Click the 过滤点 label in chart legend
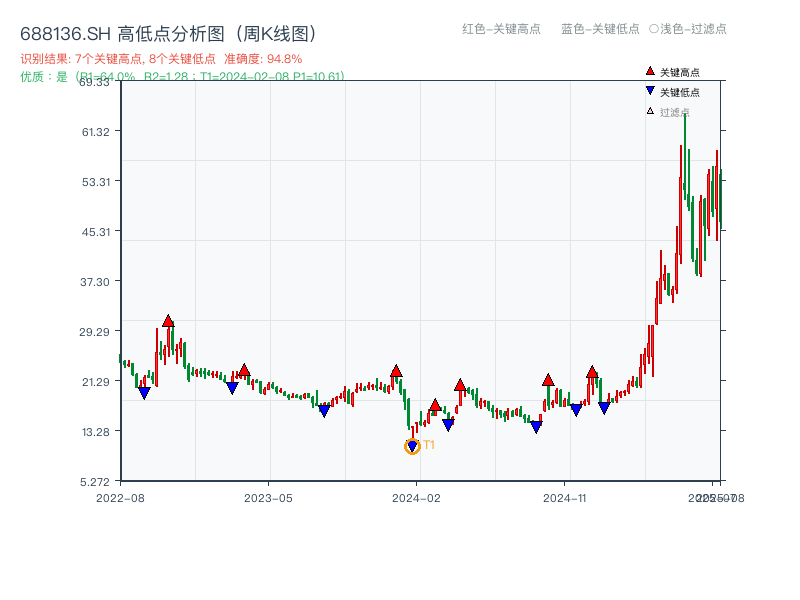 674,112
